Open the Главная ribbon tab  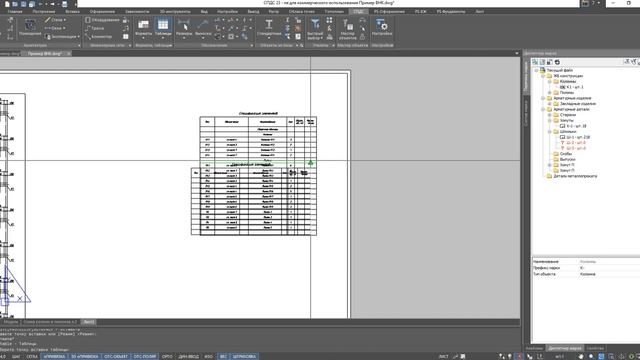(x=15, y=11)
